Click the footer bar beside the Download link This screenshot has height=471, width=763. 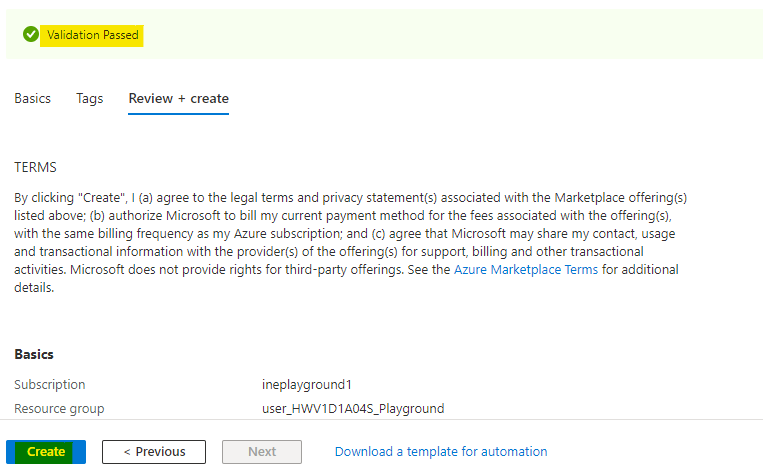click(x=650, y=452)
